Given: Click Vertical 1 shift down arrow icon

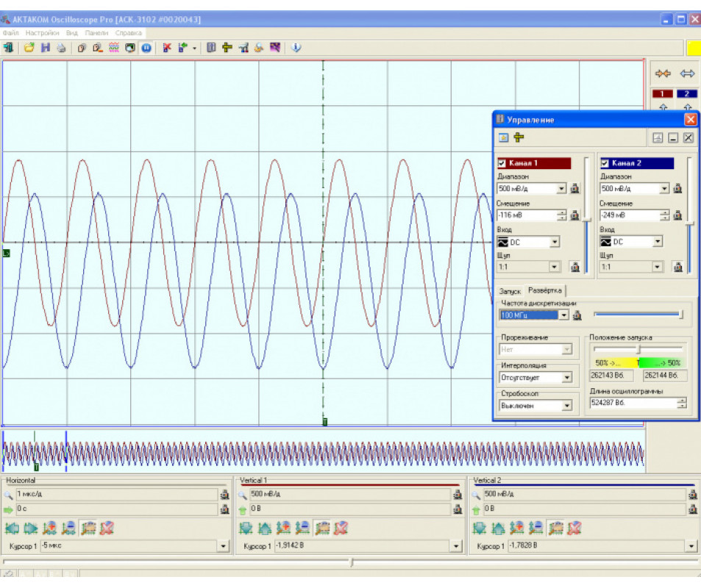Looking at the screenshot, I should pos(246,528).
